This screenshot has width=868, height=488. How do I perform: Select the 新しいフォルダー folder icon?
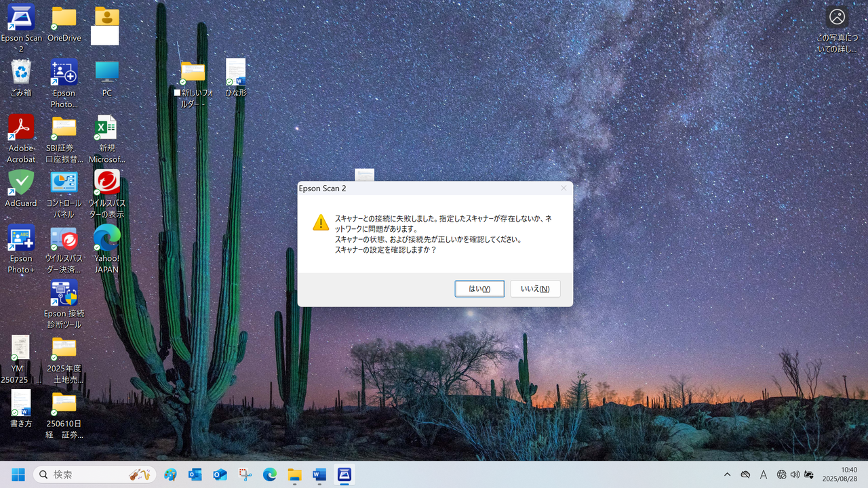(x=193, y=84)
